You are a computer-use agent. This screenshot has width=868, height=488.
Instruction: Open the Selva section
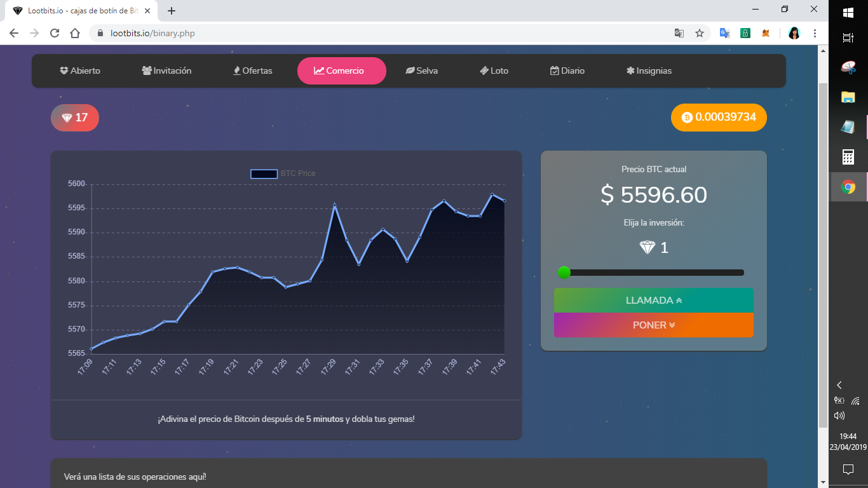pyautogui.click(x=422, y=71)
